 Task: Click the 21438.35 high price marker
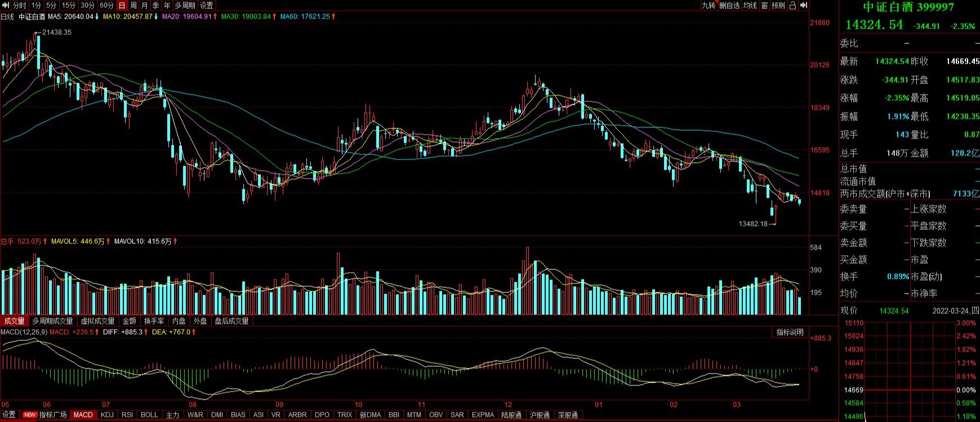(57, 32)
